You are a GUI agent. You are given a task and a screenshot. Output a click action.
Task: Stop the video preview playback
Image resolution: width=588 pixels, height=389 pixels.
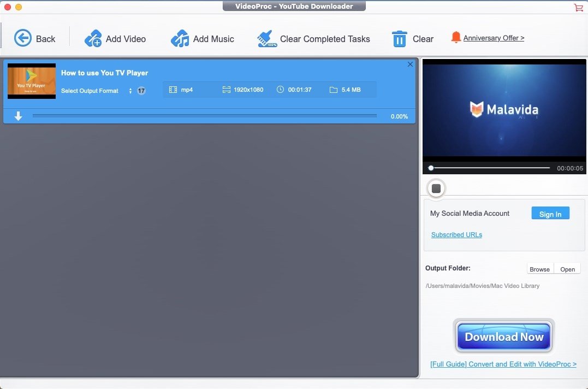(436, 188)
